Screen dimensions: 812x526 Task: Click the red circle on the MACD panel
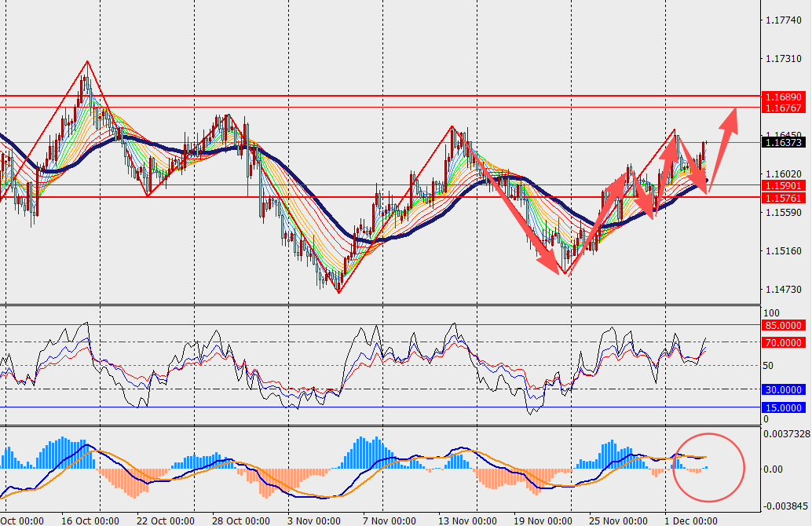[709, 467]
